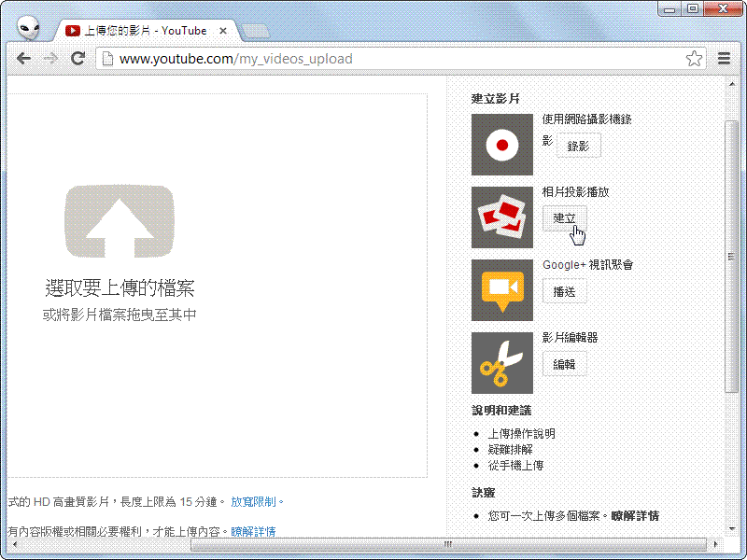Viewport: 747px width, 560px height.
Task: Click the vertical scrollbar down arrow
Action: tap(732, 528)
